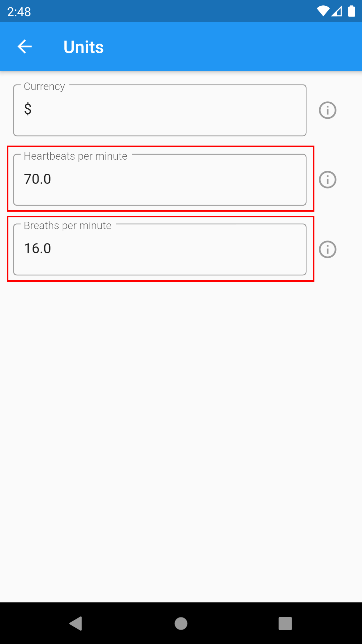The image size is (362, 644).
Task: Tap the battery icon in the status bar
Action: point(351,11)
